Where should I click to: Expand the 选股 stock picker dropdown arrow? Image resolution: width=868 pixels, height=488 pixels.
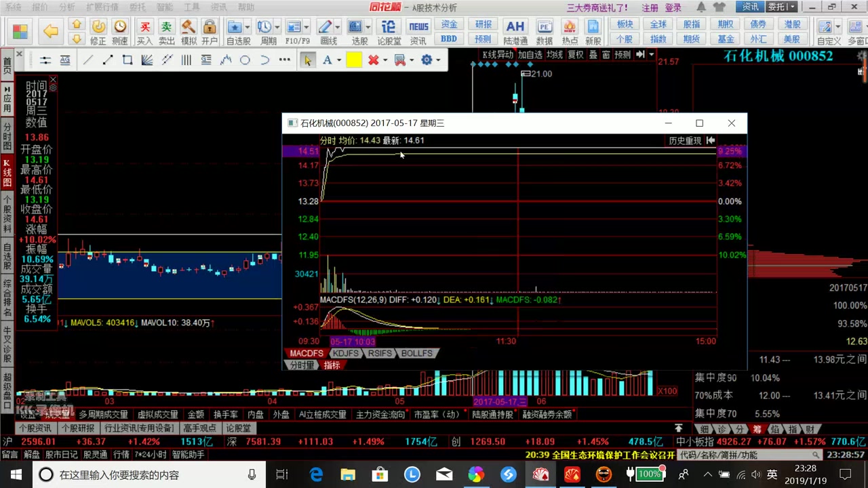(x=368, y=27)
